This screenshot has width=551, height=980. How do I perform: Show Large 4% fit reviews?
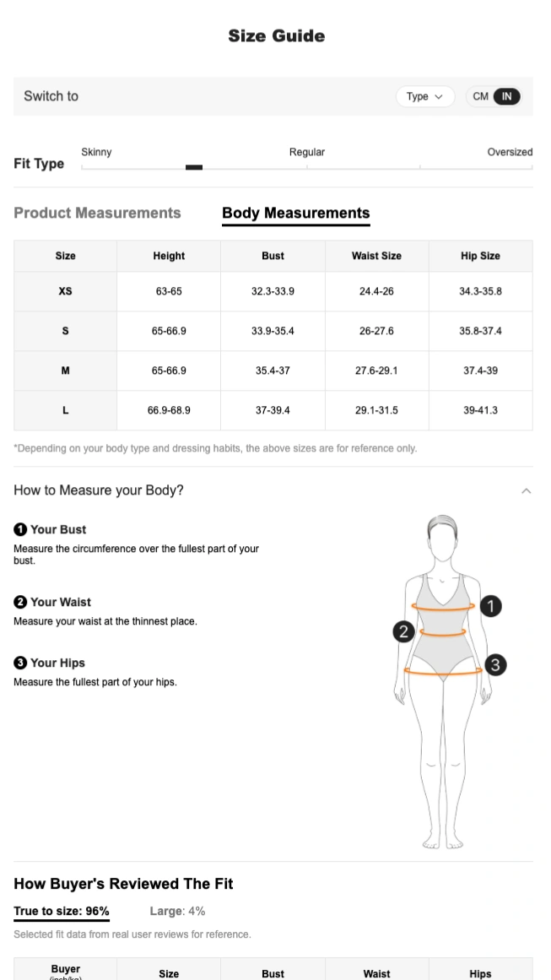[x=177, y=912]
